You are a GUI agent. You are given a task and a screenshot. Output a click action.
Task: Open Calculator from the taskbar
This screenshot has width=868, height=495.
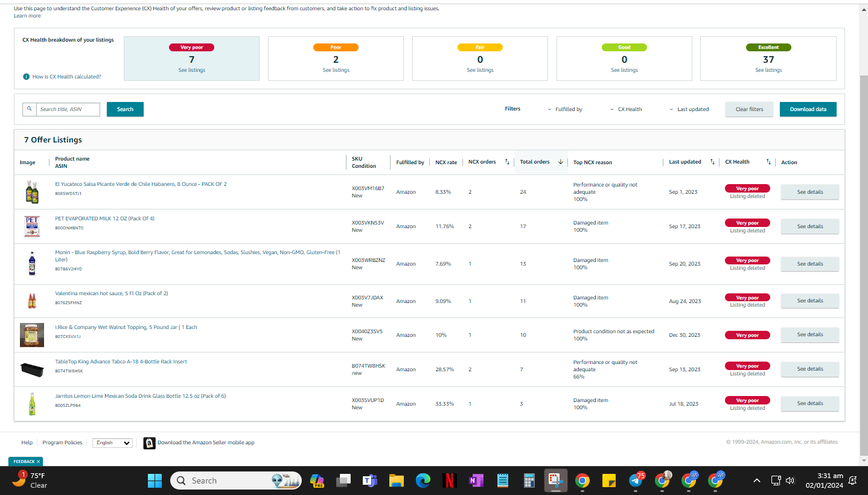click(x=529, y=481)
